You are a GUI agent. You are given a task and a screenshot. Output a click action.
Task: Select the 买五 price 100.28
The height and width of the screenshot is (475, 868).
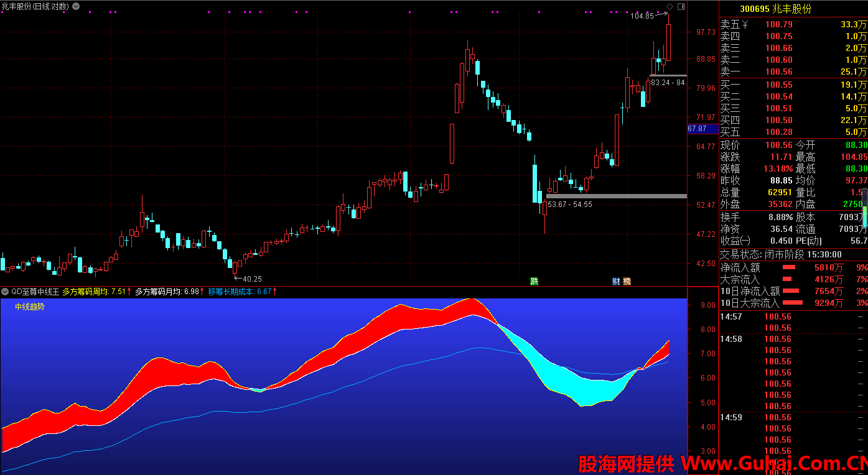point(779,132)
